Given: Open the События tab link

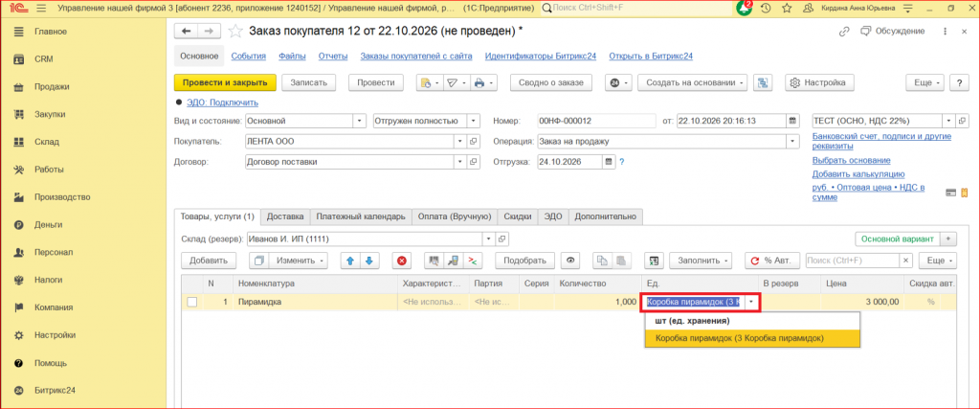Looking at the screenshot, I should pyautogui.click(x=249, y=57).
